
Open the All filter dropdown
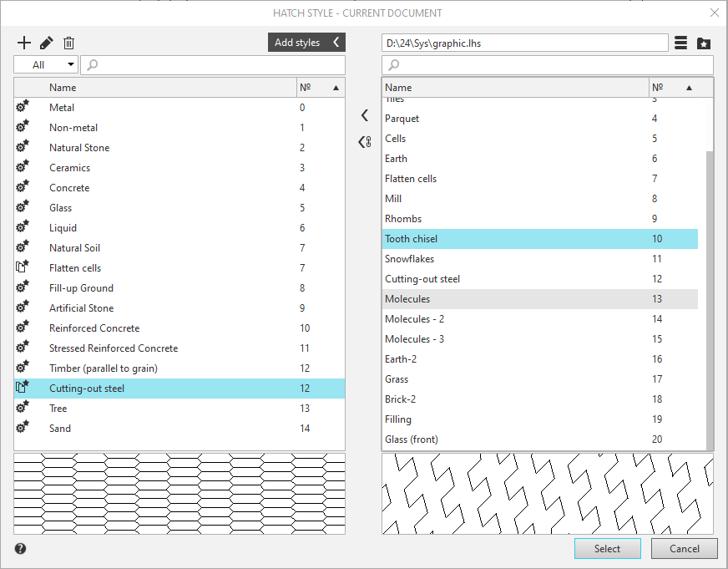(x=46, y=65)
